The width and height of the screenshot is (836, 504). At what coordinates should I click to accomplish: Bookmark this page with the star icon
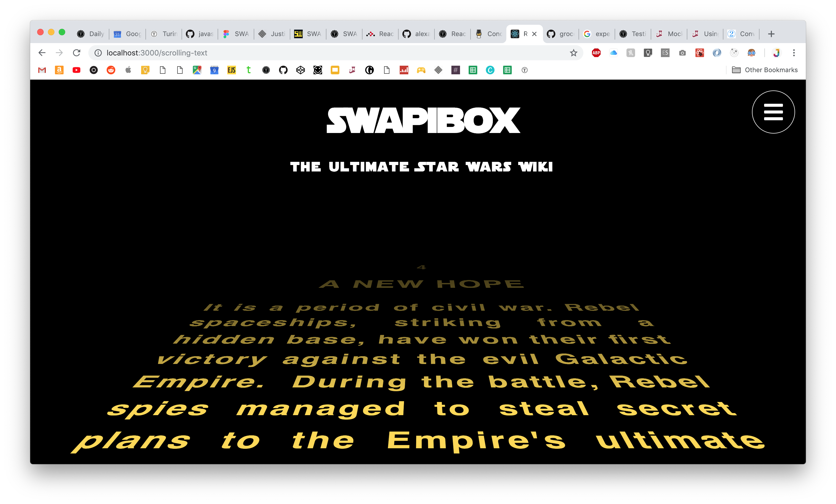pos(573,53)
